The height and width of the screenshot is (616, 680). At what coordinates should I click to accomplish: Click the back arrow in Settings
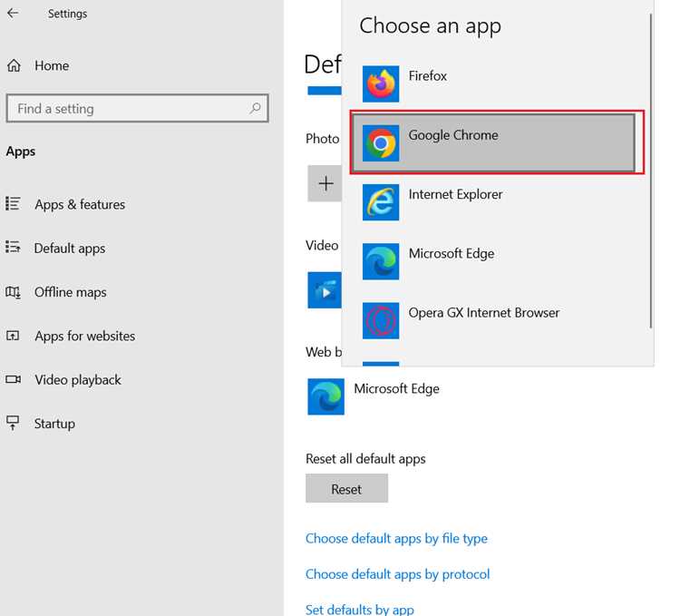point(13,13)
